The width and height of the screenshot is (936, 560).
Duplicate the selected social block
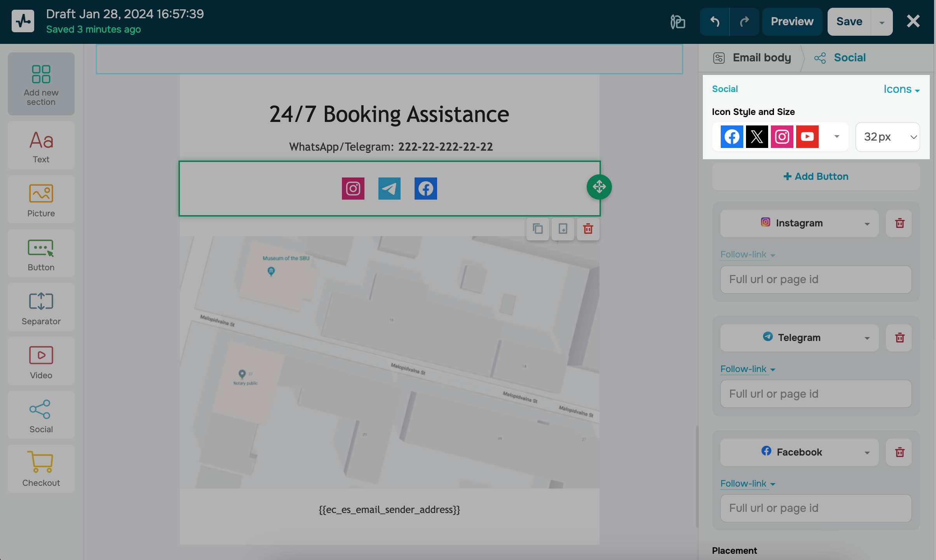[538, 229]
